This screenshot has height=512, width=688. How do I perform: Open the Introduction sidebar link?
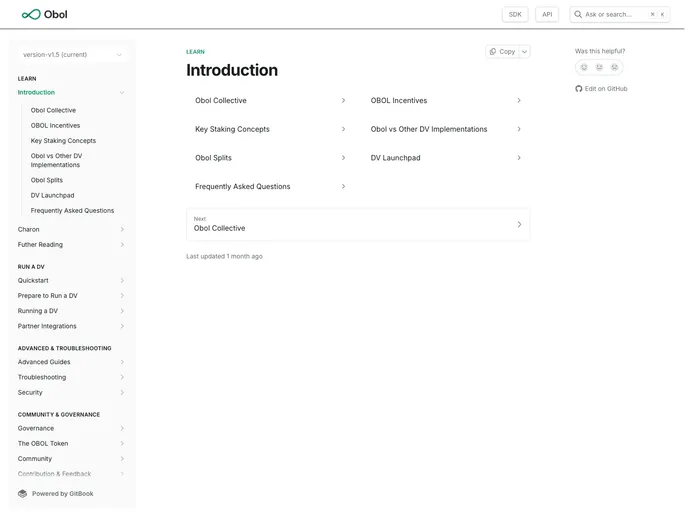[36, 93]
